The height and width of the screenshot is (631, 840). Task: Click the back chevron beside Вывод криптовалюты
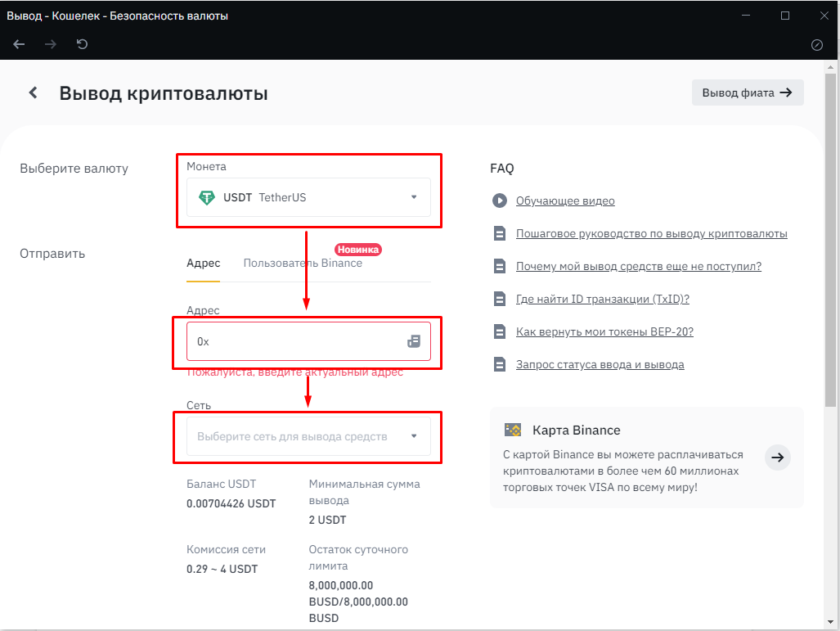click(34, 92)
